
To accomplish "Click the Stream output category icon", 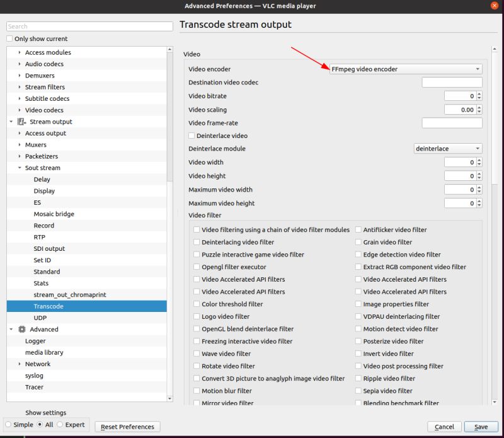I will tap(21, 122).
